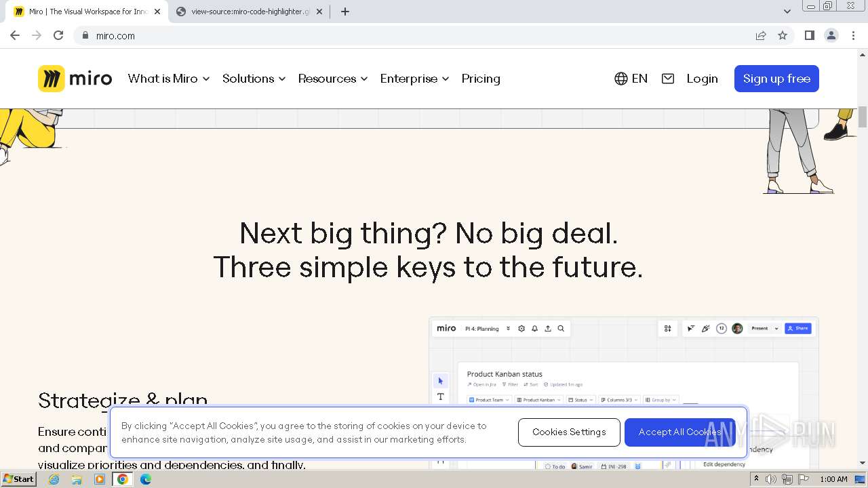Click the Sign up free button

[776, 79]
